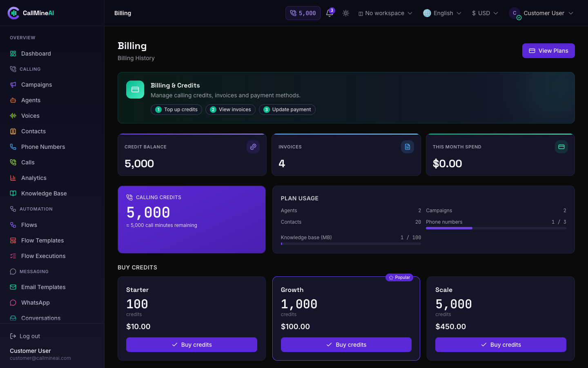Click the globe icon beside English
This screenshot has width=588, height=368.
(427, 13)
